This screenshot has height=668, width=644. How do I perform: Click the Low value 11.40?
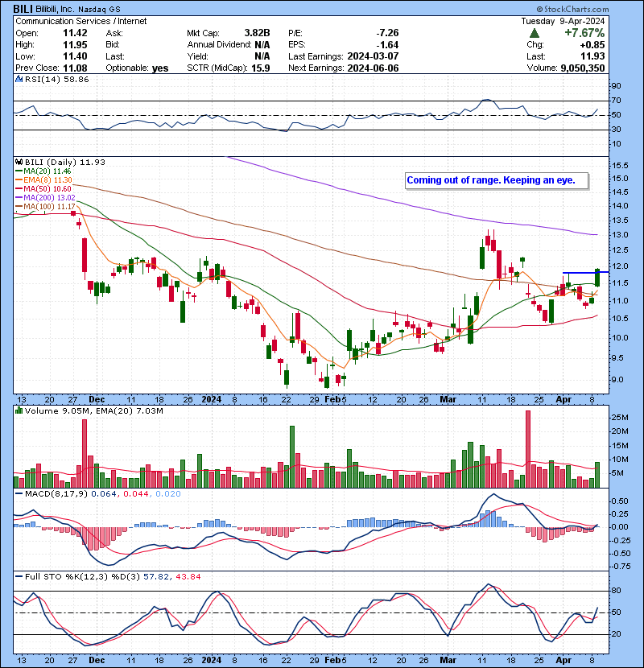(x=75, y=56)
